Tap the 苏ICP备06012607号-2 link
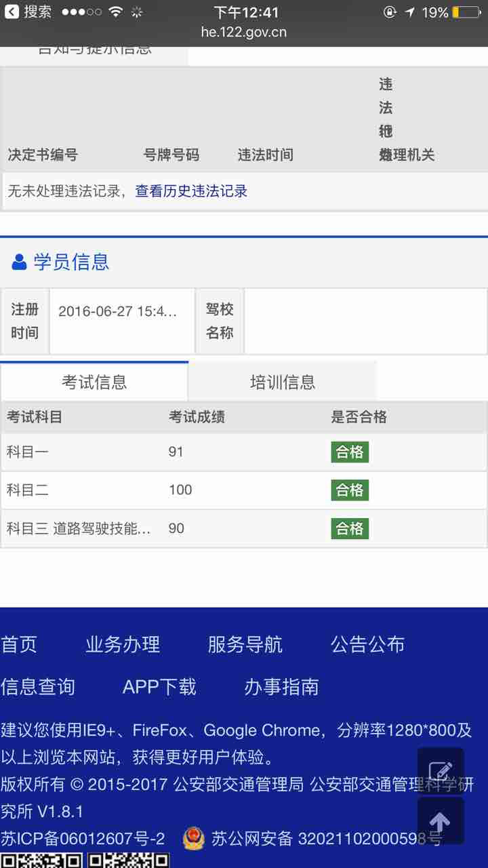 click(83, 839)
